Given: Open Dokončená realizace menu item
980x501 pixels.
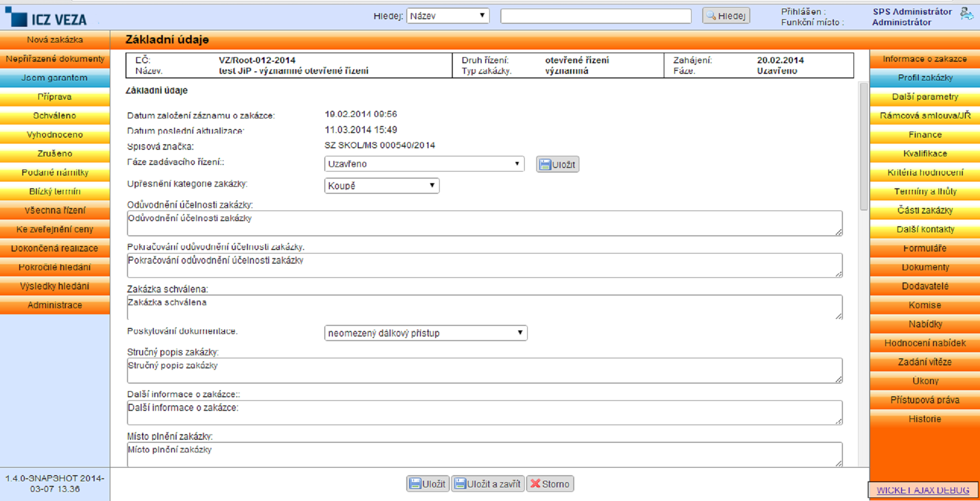Looking at the screenshot, I should coord(55,248).
